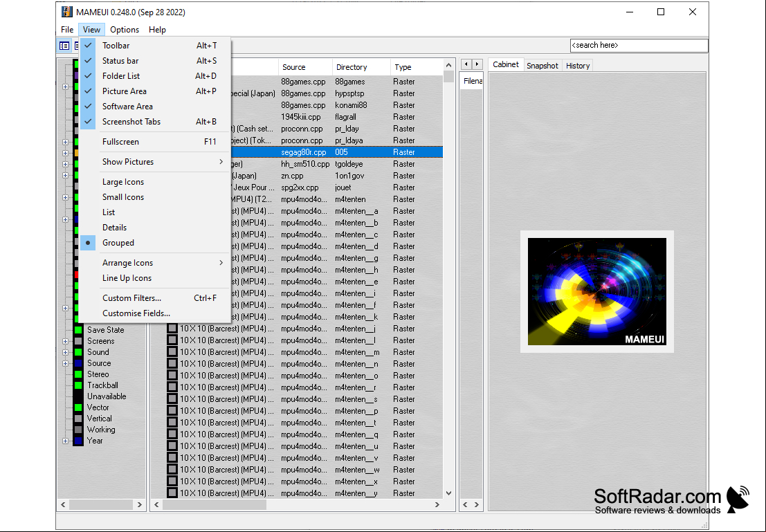Click the search here input field
Screen dimensions: 766x532
(x=639, y=46)
